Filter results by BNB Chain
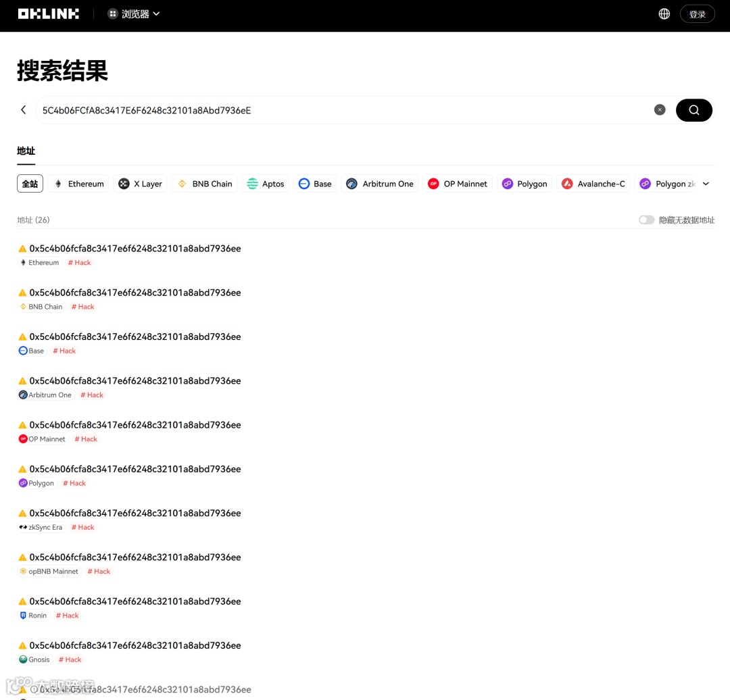This screenshot has width=730, height=700. point(204,183)
